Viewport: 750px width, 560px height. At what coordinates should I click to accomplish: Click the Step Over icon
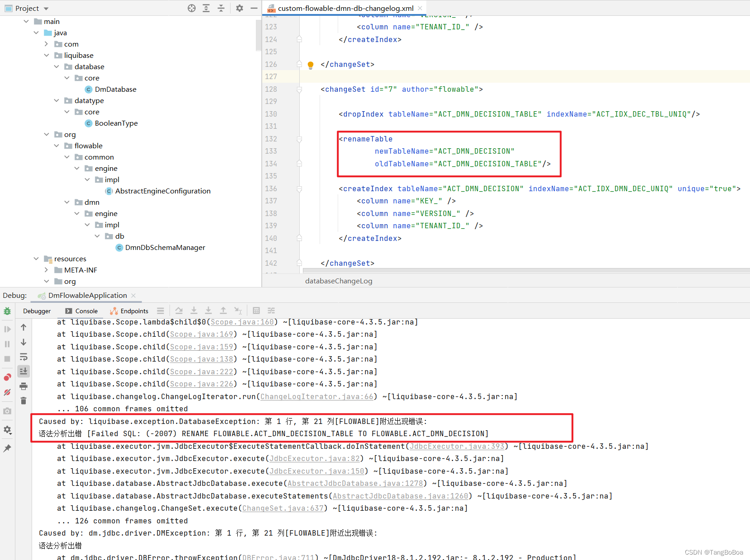pos(179,311)
